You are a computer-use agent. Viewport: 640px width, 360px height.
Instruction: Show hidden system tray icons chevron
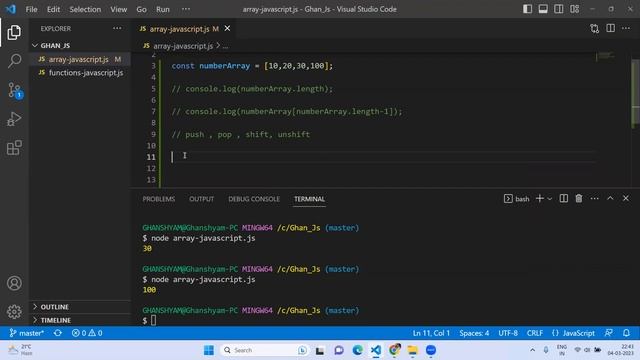pyautogui.click(x=532, y=350)
